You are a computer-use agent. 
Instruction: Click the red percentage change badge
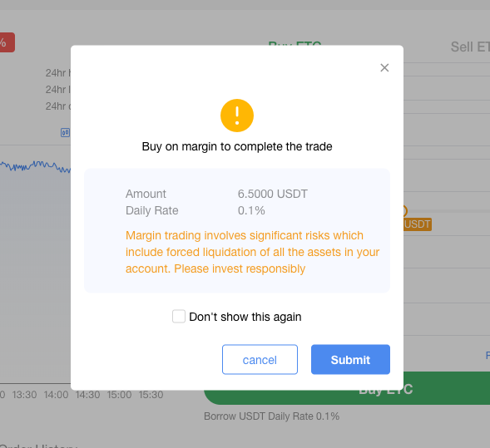pyautogui.click(x=7, y=42)
